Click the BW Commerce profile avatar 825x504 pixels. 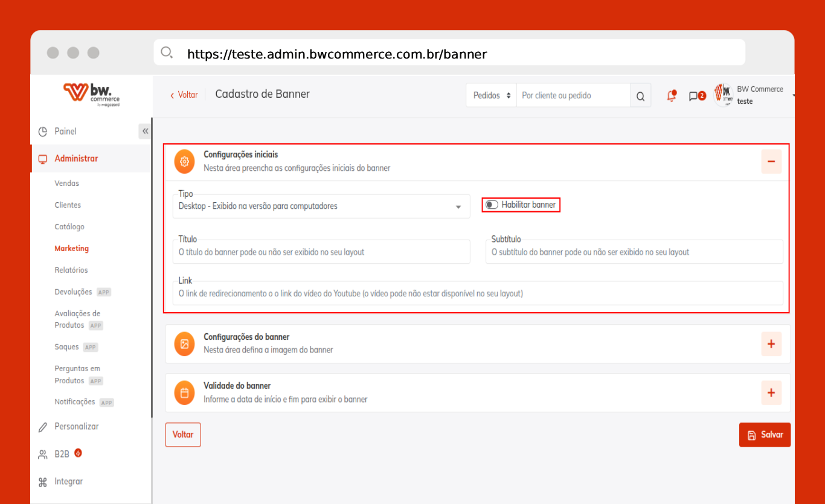(724, 95)
